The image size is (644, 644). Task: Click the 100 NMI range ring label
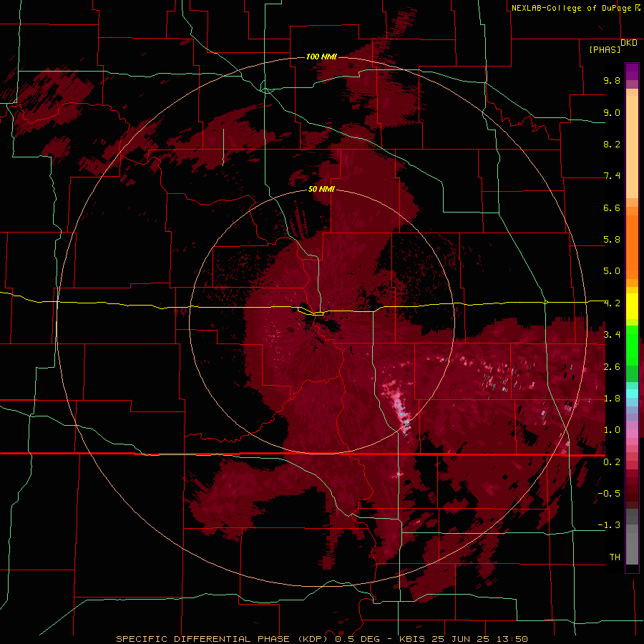[321, 57]
